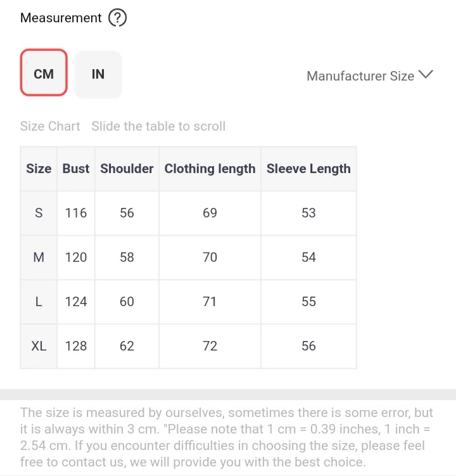Select the S size row label
456x476 pixels.
[39, 213]
